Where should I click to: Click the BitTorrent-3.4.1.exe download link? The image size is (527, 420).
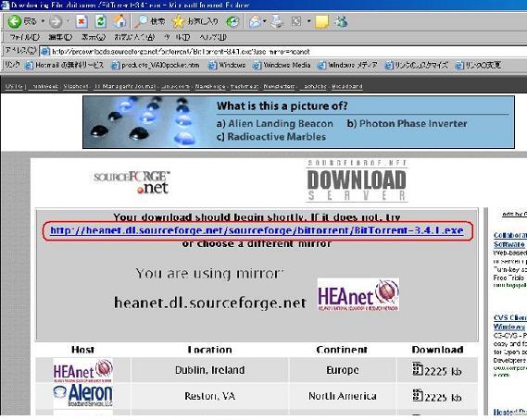257,230
